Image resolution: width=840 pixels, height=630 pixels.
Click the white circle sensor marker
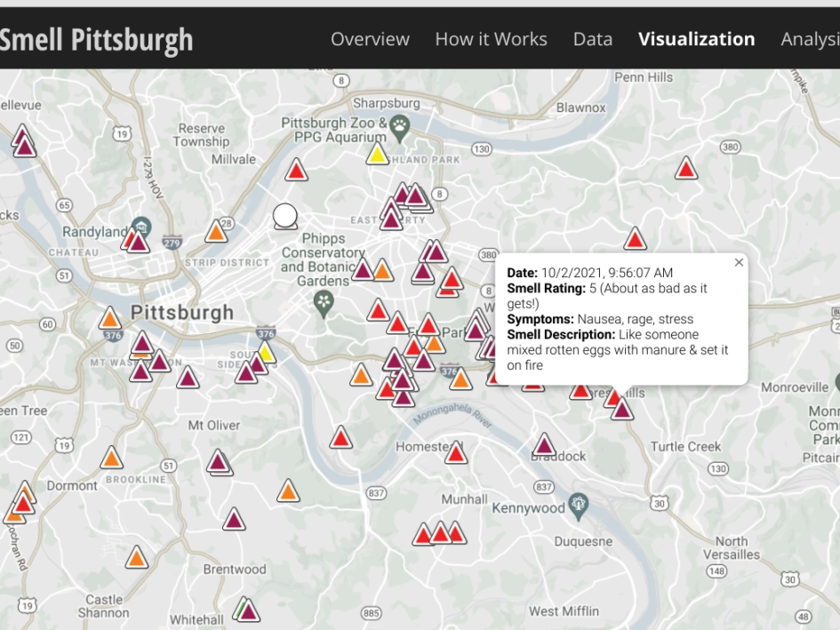point(285,216)
